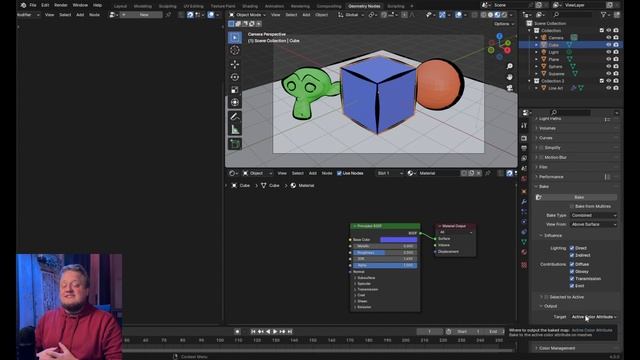Image resolution: width=640 pixels, height=360 pixels.
Task: Open the Global transform orientation dropdown
Action: coord(351,15)
